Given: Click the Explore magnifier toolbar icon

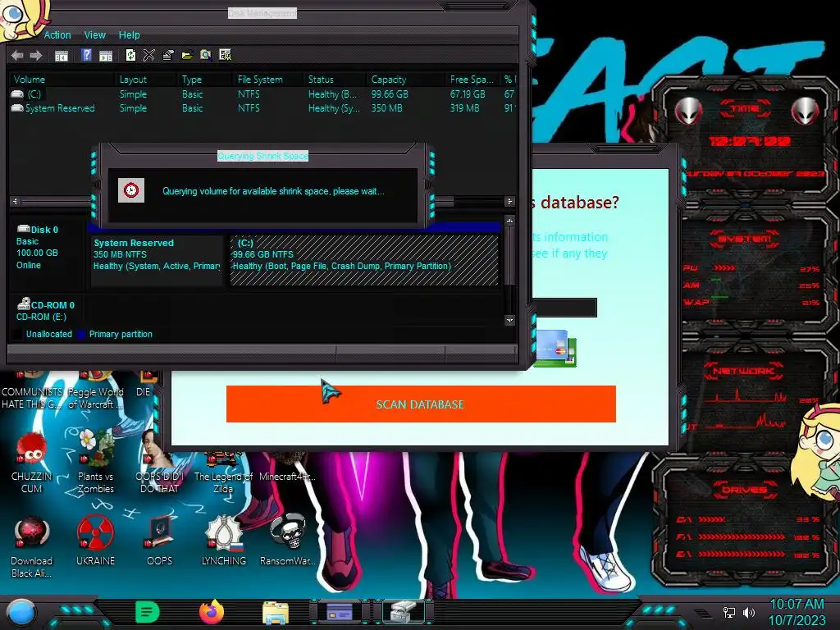Looking at the screenshot, I should pyautogui.click(x=206, y=55).
